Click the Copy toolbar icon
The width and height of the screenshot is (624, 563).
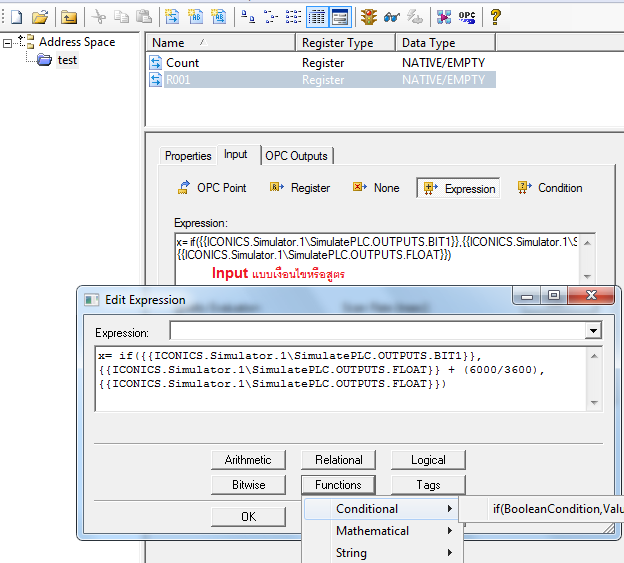(121, 17)
